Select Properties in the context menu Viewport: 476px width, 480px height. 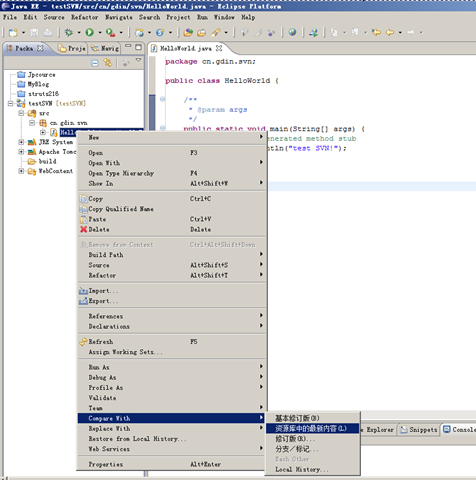pos(172,464)
